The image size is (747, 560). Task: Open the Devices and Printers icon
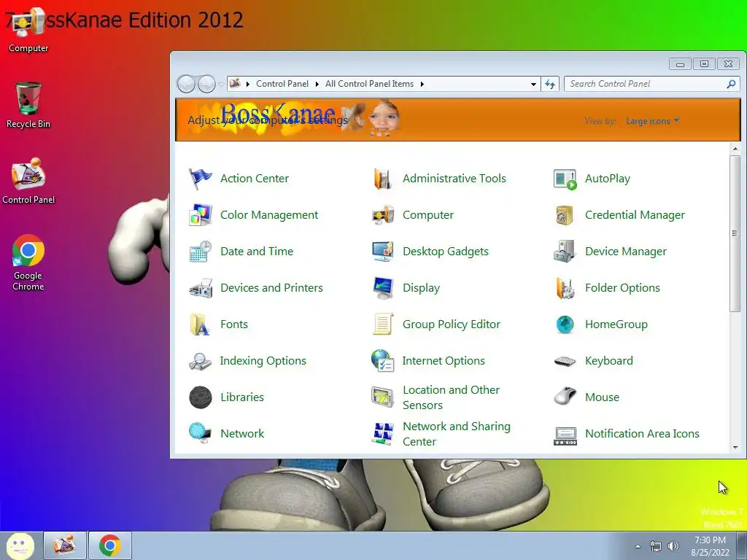pos(200,288)
